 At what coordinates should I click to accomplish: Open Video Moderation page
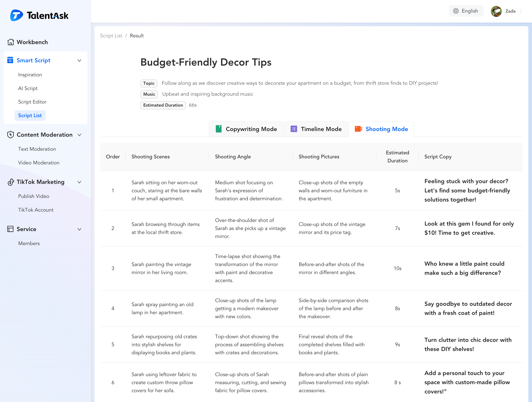(x=39, y=163)
